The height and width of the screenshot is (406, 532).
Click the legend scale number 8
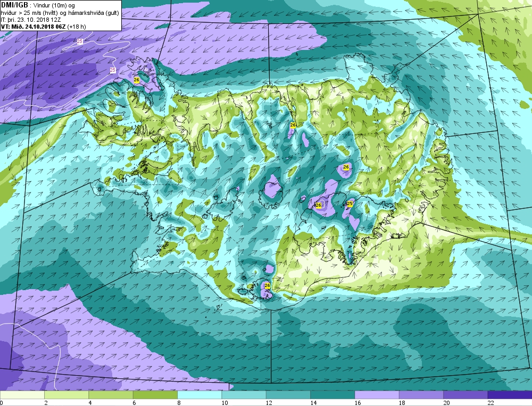coord(179,403)
